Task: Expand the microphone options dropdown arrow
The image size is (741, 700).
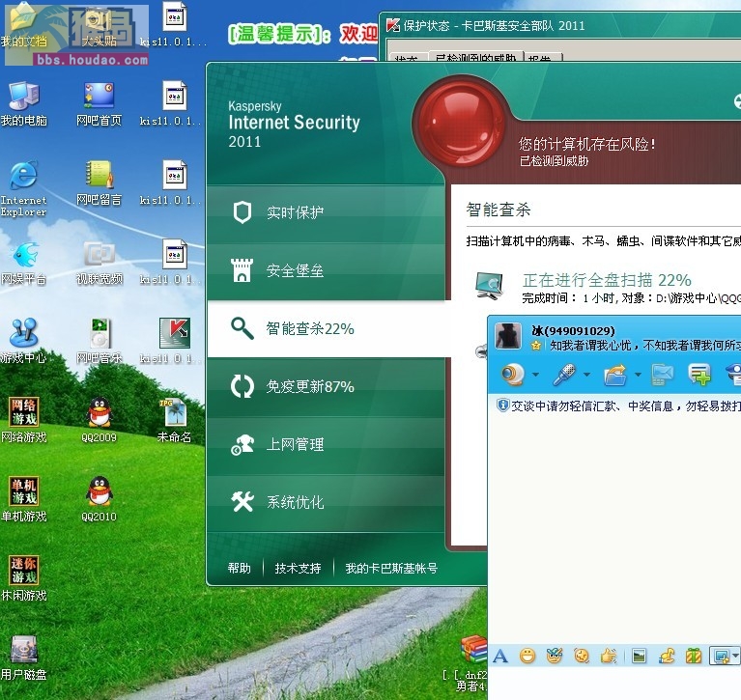Action: click(x=586, y=375)
